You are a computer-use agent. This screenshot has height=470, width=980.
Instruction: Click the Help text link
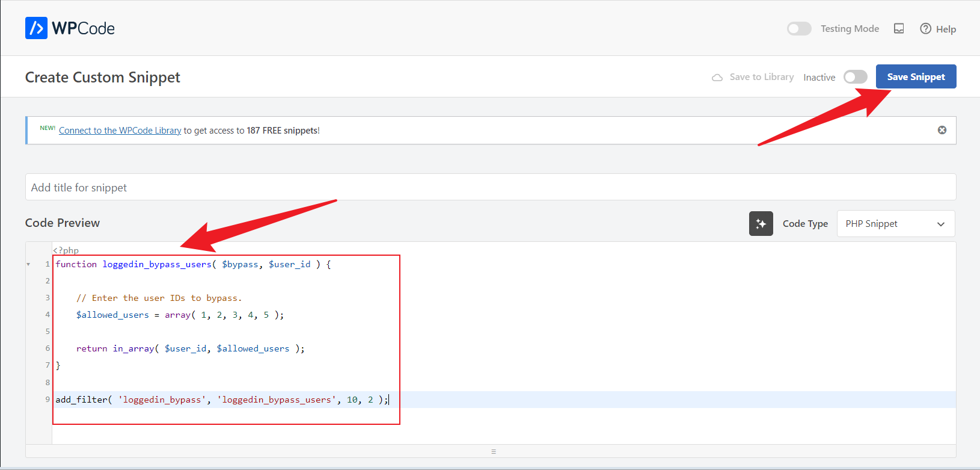tap(946, 29)
